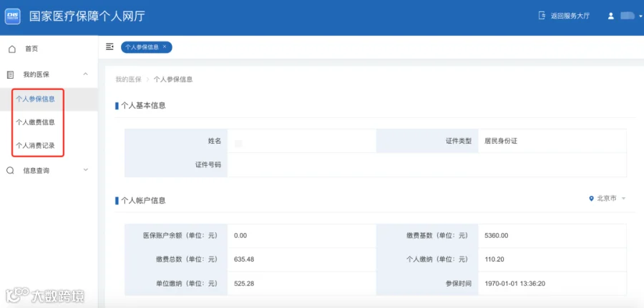
Task: Expand the 信息查询 menu chevron
Action: pyautogui.click(x=85, y=170)
